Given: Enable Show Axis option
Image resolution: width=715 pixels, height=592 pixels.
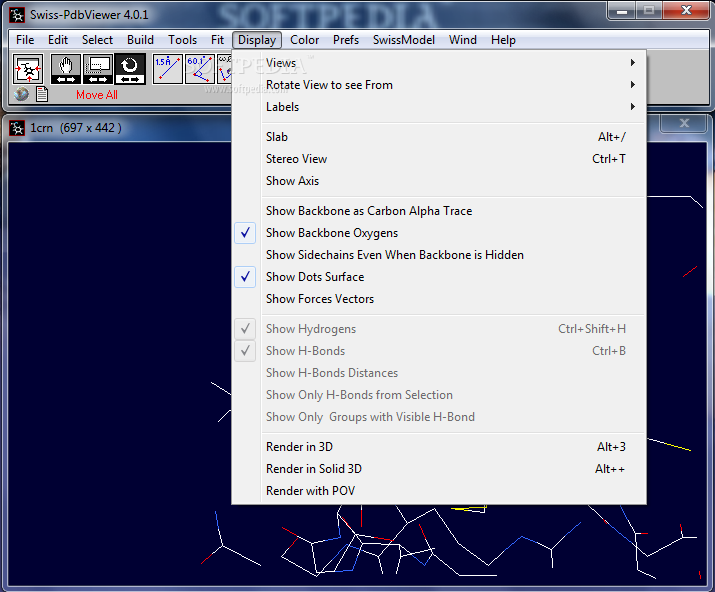Looking at the screenshot, I should [440, 181].
